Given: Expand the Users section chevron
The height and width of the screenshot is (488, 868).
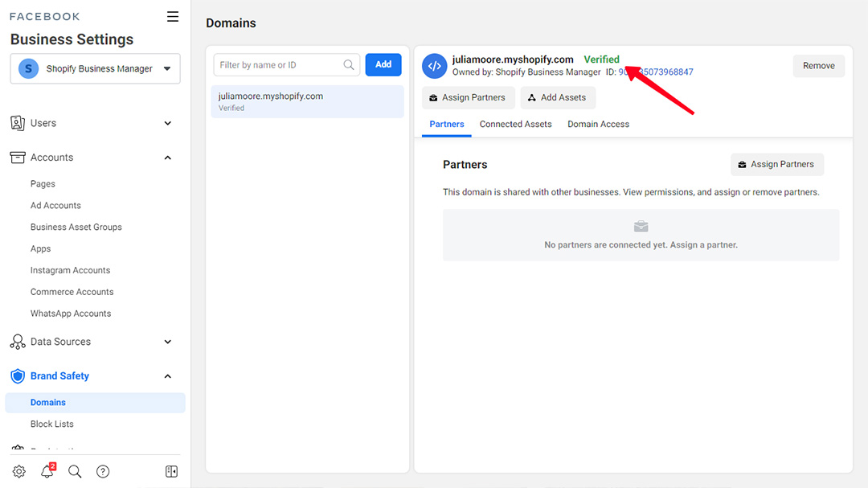Looking at the screenshot, I should tap(168, 123).
